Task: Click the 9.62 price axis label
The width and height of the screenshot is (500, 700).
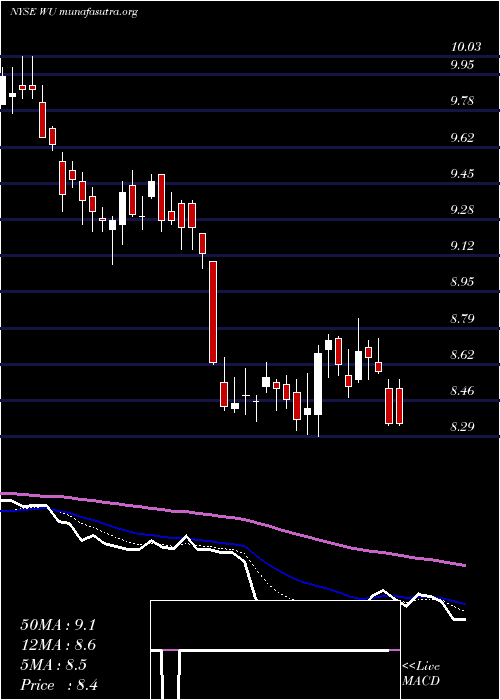Action: (x=462, y=138)
